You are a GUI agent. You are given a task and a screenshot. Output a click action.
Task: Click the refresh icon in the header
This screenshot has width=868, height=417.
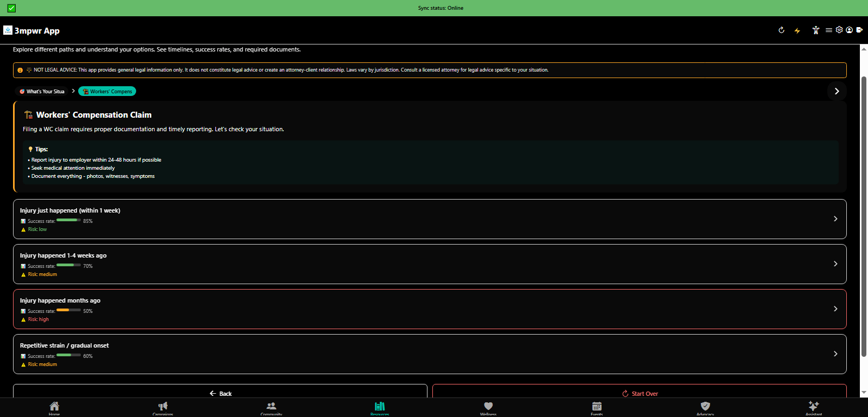(781, 30)
